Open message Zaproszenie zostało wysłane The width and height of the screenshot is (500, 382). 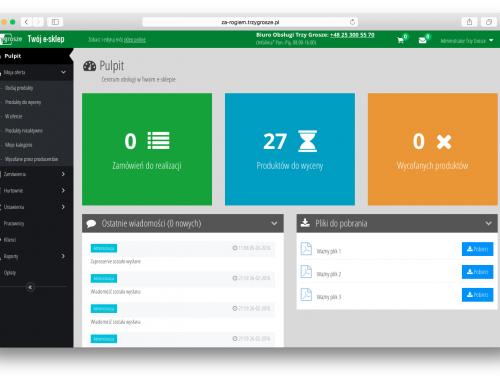tap(116, 261)
